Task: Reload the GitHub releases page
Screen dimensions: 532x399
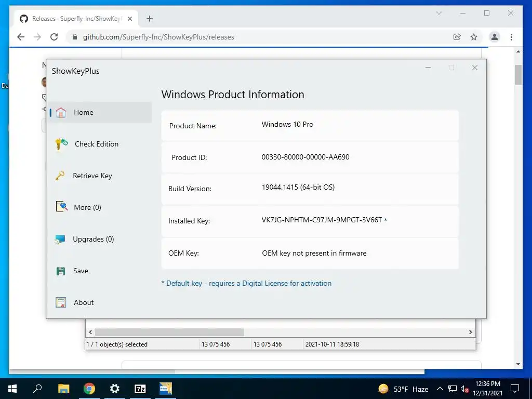Action: point(54,37)
